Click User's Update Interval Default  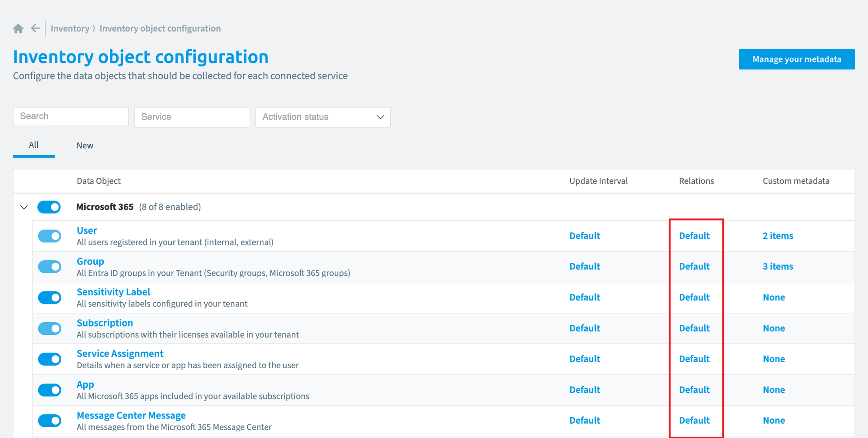[585, 236]
